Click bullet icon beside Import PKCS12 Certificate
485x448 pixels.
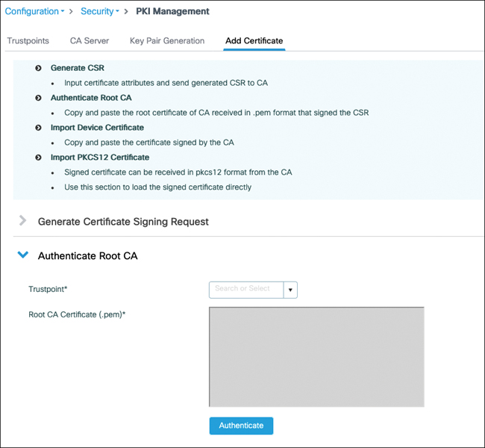pyautogui.click(x=38, y=158)
